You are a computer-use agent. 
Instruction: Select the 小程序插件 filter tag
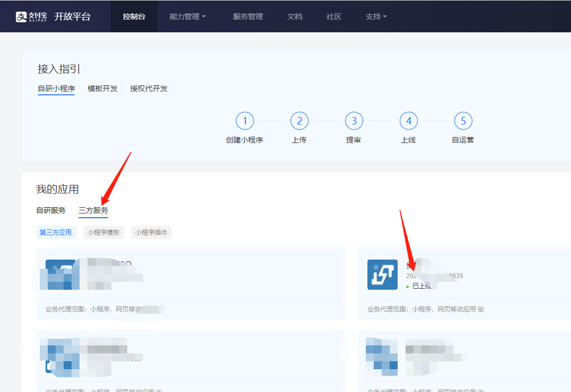click(152, 232)
